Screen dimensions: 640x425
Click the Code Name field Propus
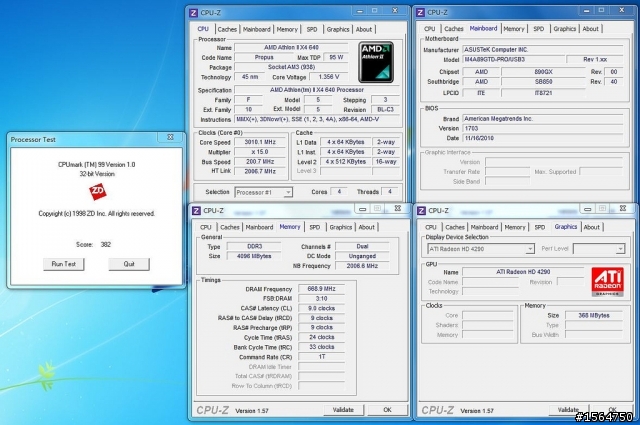point(264,58)
